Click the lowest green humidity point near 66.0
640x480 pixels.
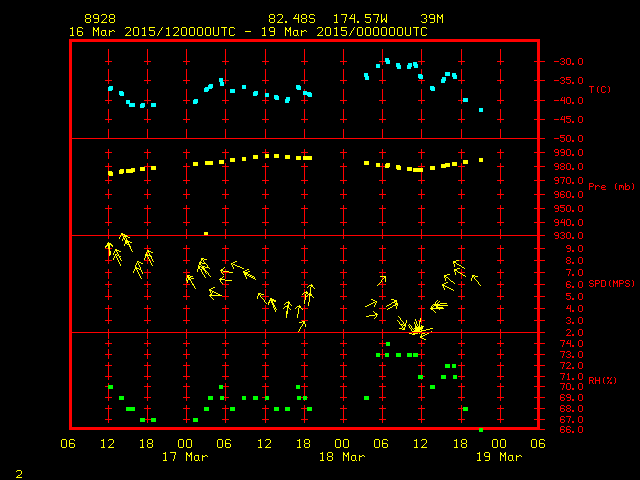[481, 429]
